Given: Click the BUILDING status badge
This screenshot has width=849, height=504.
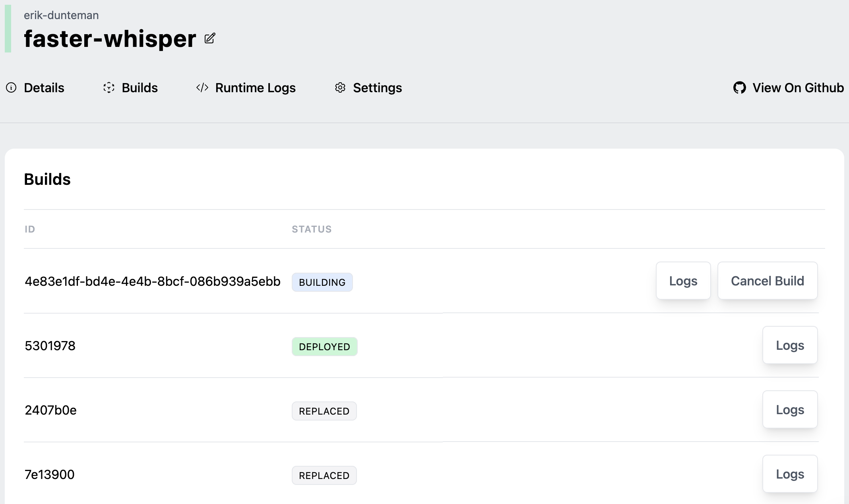Looking at the screenshot, I should tap(322, 282).
